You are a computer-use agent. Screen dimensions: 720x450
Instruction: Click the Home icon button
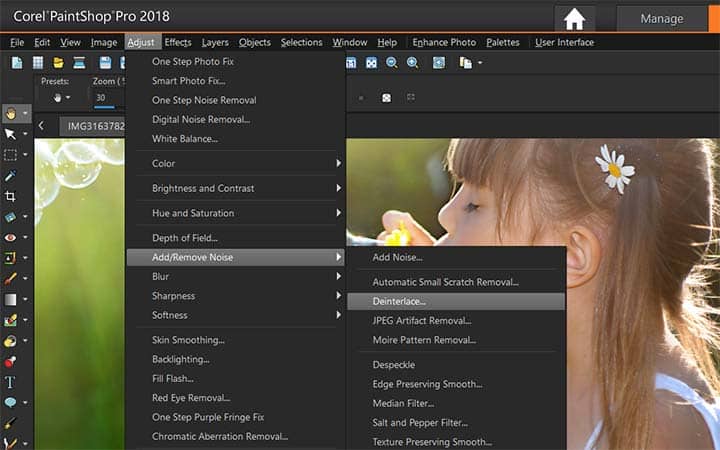pyautogui.click(x=574, y=19)
